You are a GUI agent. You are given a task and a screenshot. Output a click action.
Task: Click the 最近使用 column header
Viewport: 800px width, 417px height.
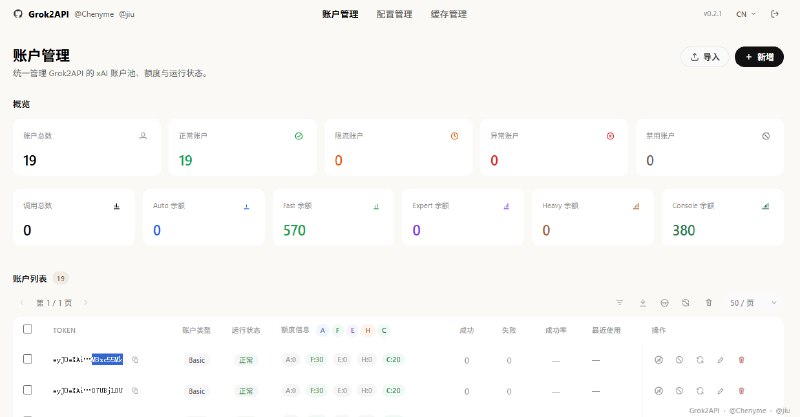606,330
